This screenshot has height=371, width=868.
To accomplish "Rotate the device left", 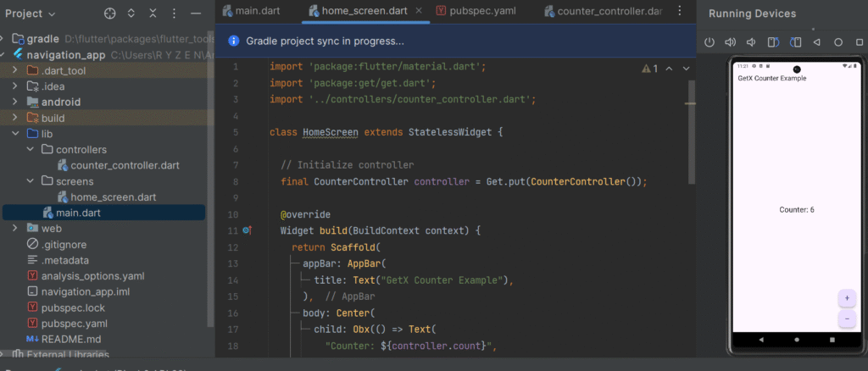I will coord(773,42).
